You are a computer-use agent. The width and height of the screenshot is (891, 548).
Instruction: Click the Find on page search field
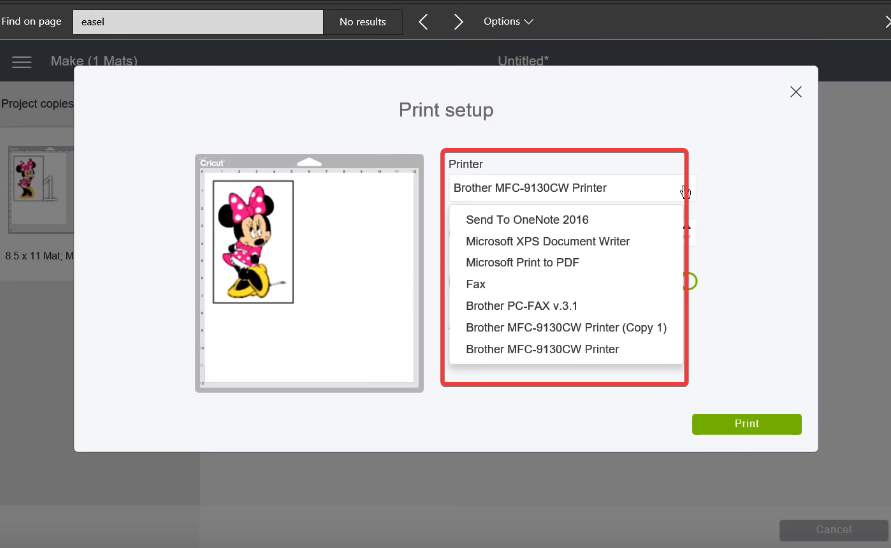[198, 22]
